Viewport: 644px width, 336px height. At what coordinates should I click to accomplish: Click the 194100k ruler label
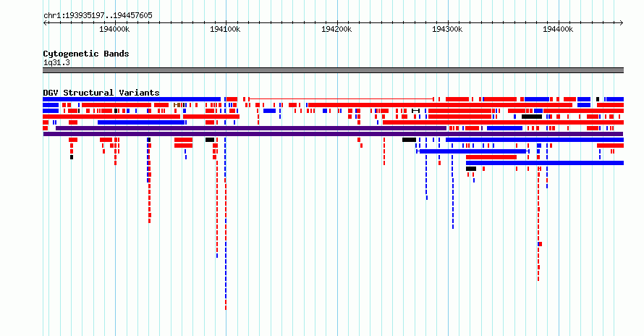click(225, 29)
